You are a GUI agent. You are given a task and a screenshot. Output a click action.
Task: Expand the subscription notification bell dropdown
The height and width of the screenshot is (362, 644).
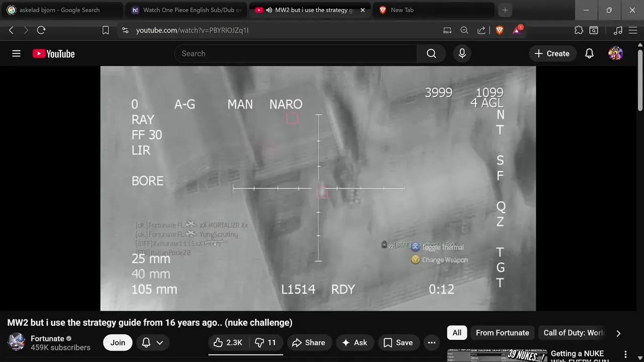click(x=152, y=342)
